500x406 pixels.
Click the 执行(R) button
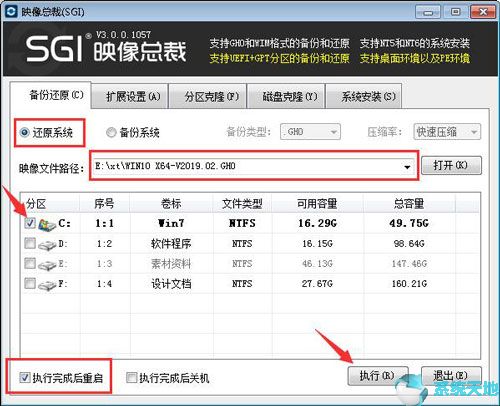coord(378,376)
